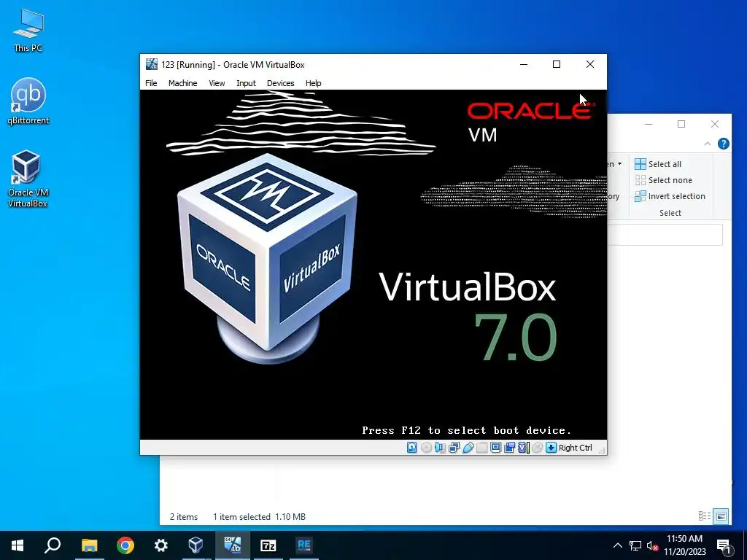Click the shared folders status icon

tap(481, 448)
